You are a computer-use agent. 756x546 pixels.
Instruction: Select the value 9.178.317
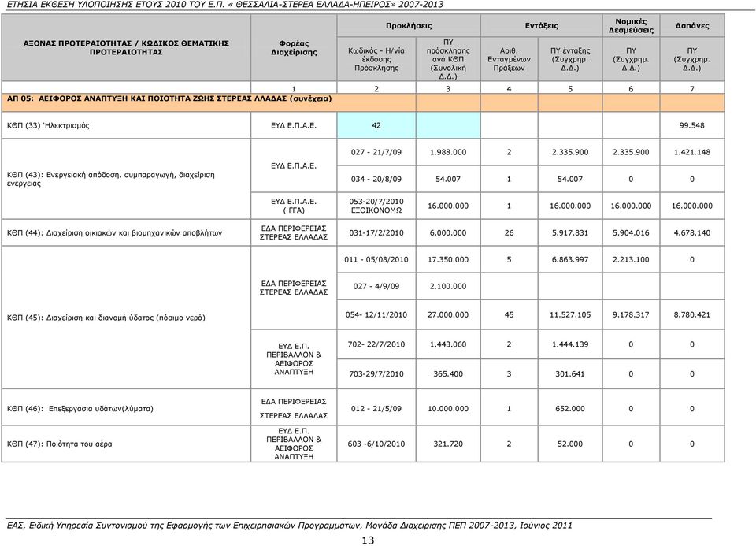pos(631,314)
